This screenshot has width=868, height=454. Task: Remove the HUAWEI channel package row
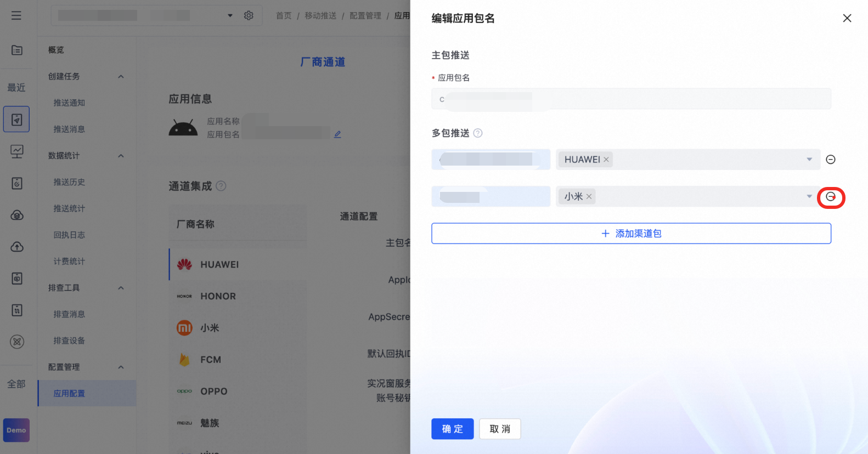831,160
